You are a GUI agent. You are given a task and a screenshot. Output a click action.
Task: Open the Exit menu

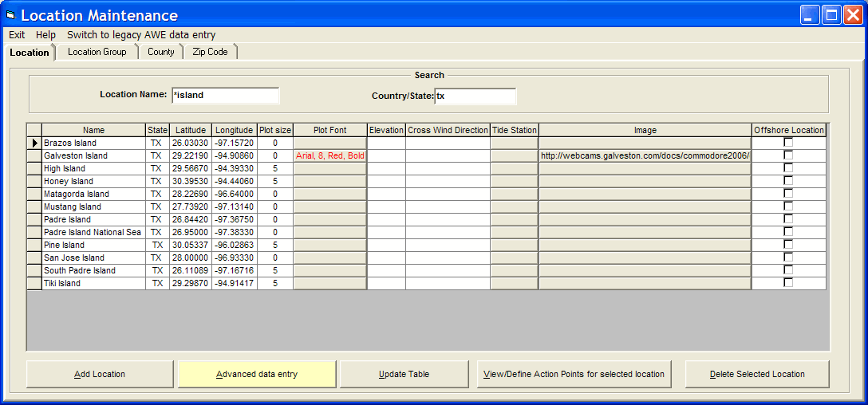[x=17, y=35]
